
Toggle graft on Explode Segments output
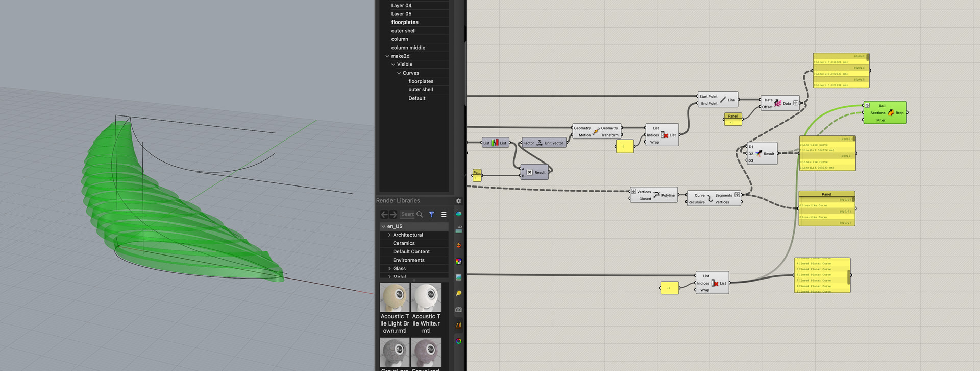pos(737,195)
